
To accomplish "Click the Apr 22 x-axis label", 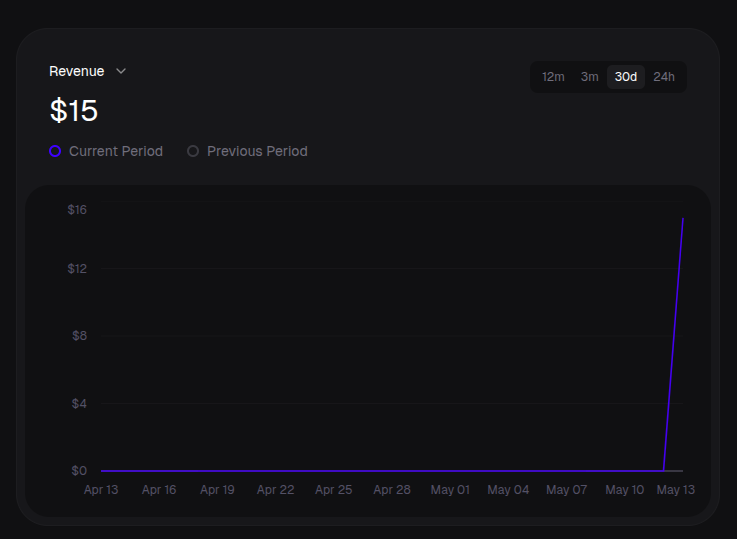I will 275,490.
